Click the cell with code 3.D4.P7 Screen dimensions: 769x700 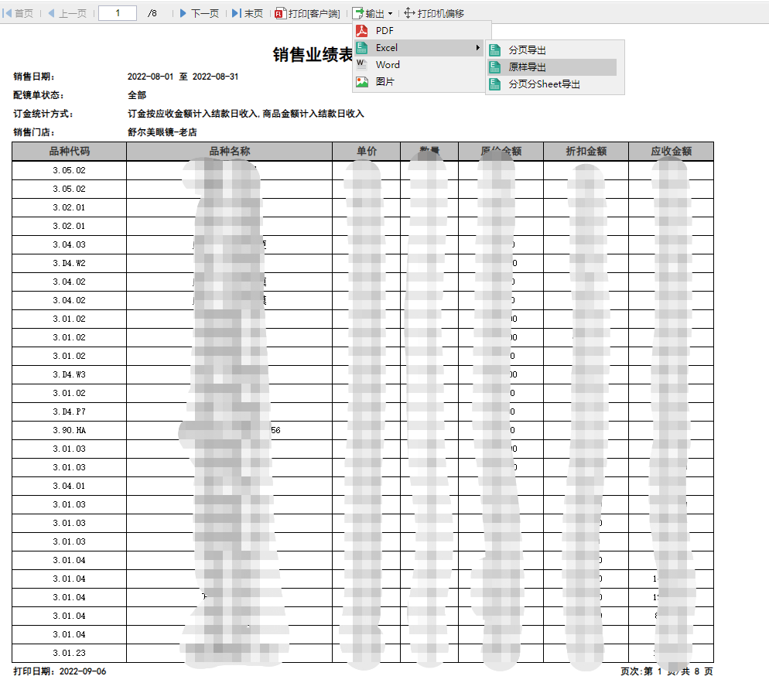click(x=69, y=411)
